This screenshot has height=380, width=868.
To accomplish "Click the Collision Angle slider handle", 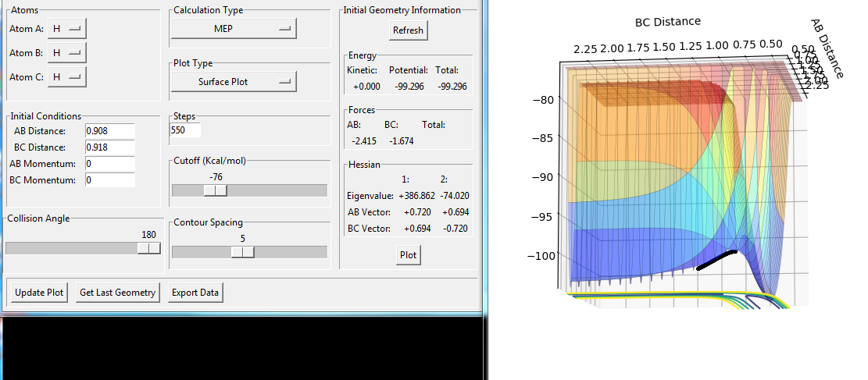I will click(149, 248).
